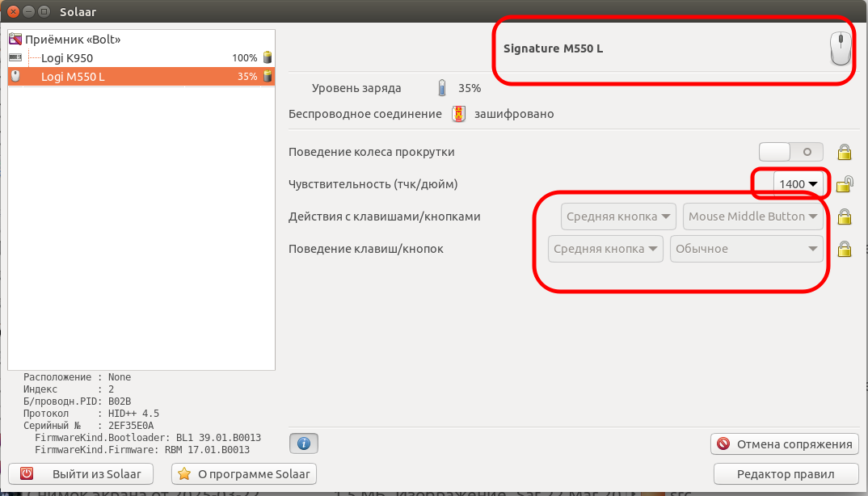868x496 pixels.
Task: Open Средняя кнопка dropdown in Поведение row
Action: coord(605,249)
